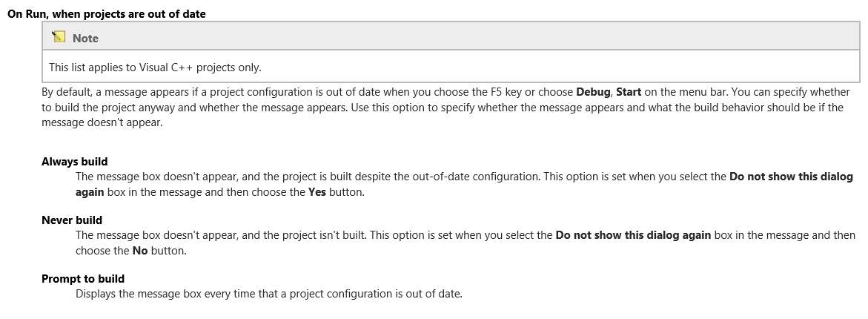This screenshot has width=868, height=319.
Task: Select the "Always build" option heading
Action: click(x=74, y=161)
